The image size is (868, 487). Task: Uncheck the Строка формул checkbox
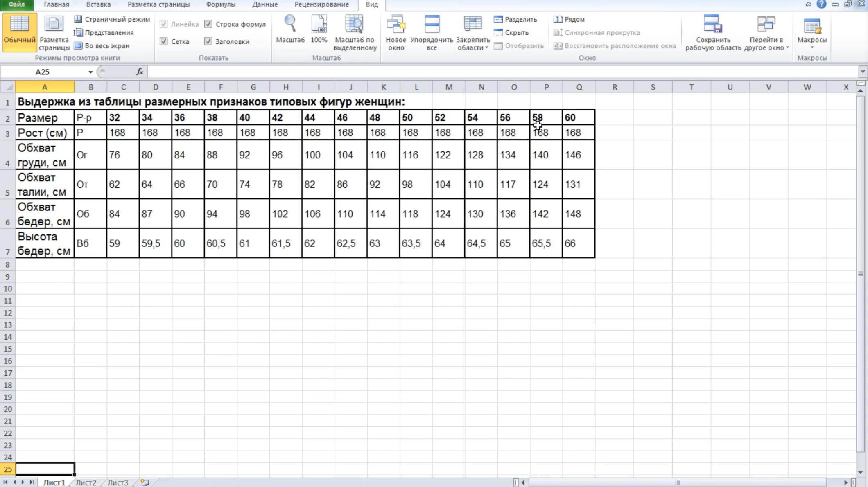point(208,24)
